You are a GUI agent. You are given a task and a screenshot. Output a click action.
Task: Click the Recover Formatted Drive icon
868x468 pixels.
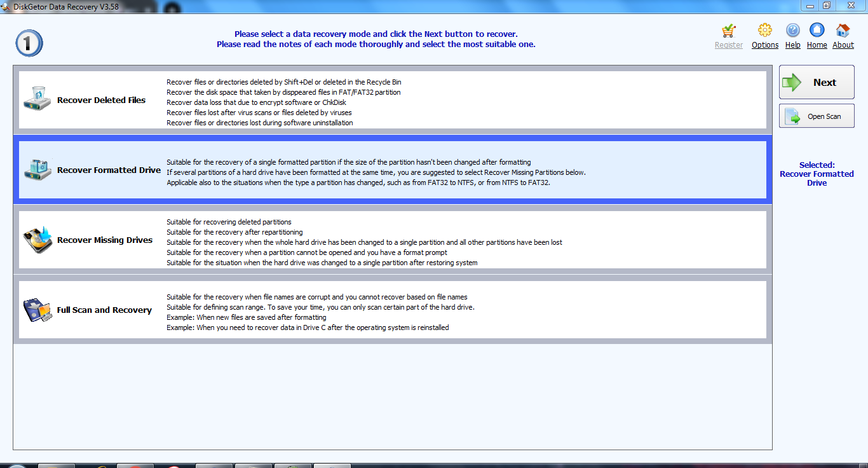click(x=36, y=169)
